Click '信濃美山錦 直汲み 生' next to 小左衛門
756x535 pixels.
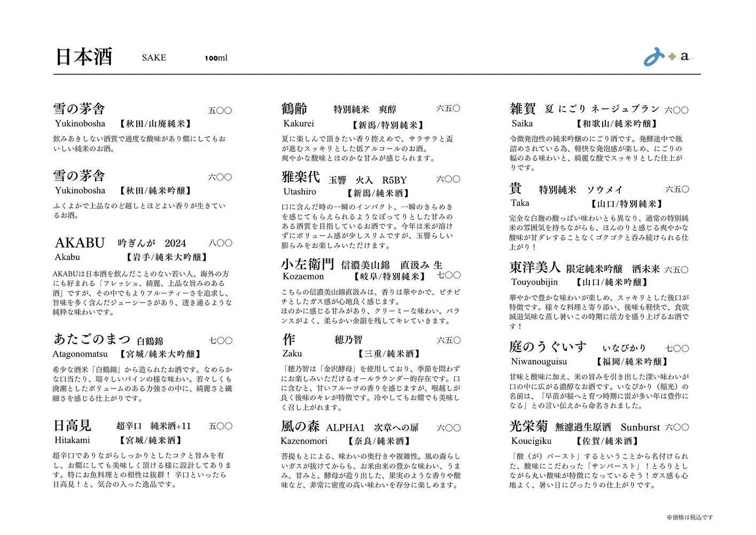pyautogui.click(x=392, y=265)
